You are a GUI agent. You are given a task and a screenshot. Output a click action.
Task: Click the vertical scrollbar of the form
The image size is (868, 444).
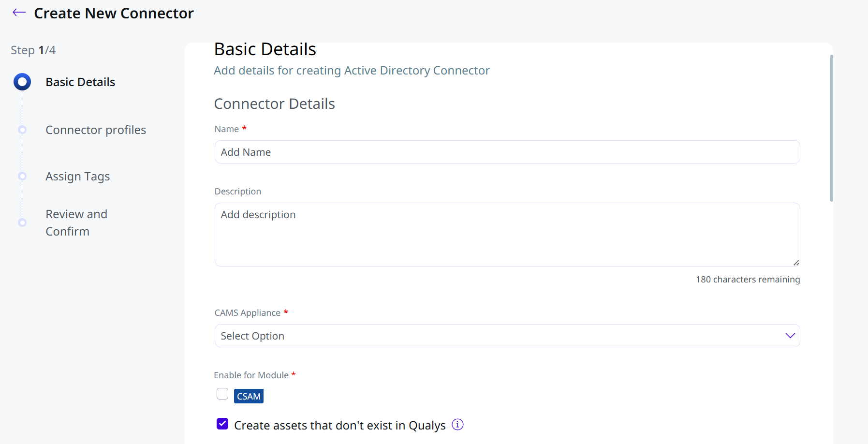[x=832, y=128]
